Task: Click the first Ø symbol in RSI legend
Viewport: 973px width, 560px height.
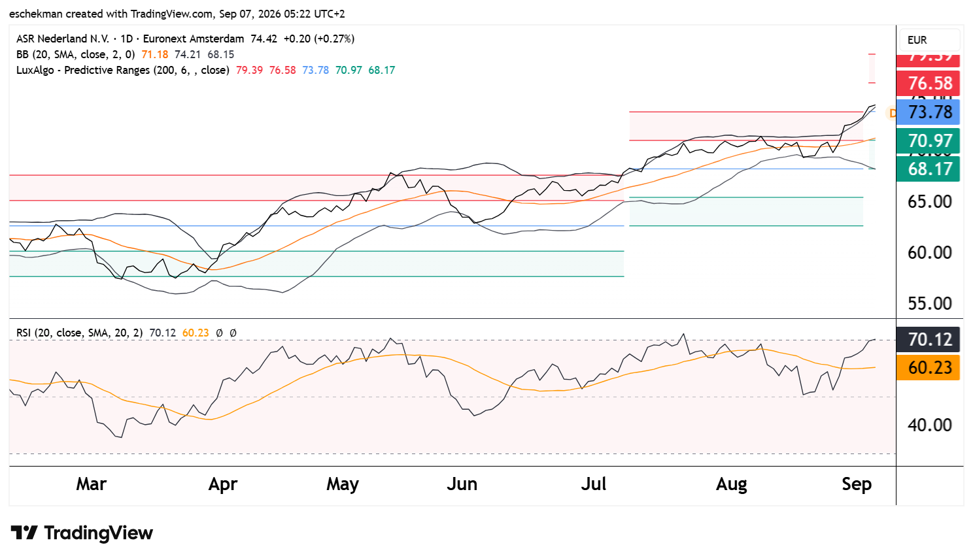Action: coord(219,333)
